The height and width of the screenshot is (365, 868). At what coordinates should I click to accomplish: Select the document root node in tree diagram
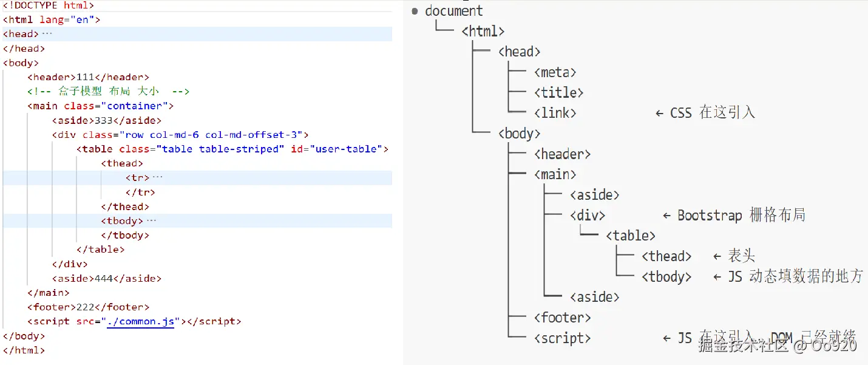454,11
